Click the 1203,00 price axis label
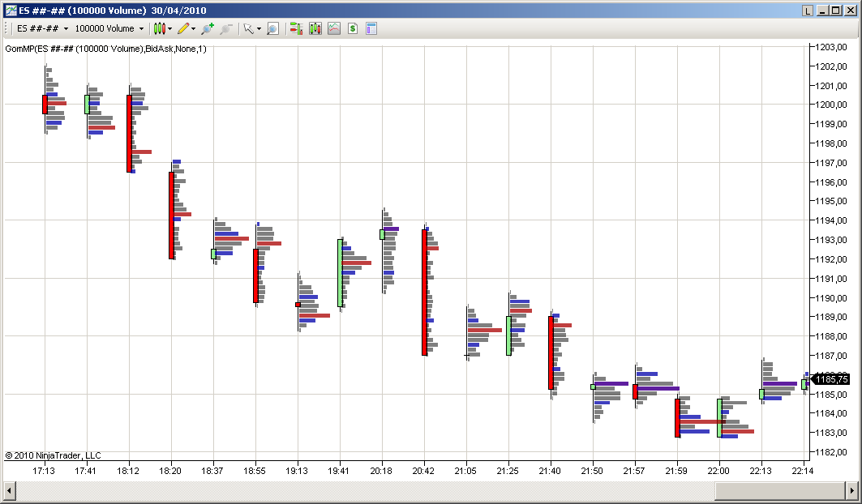862x504 pixels. (831, 47)
